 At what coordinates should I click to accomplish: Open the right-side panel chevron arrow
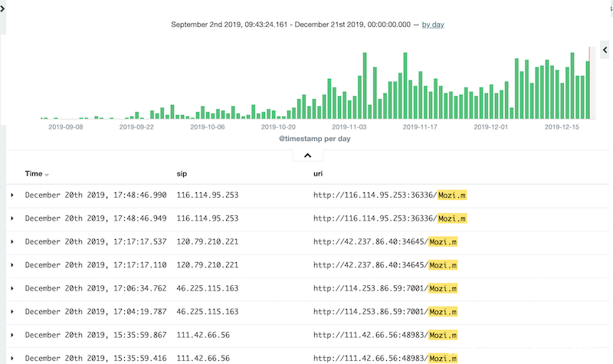(x=605, y=49)
